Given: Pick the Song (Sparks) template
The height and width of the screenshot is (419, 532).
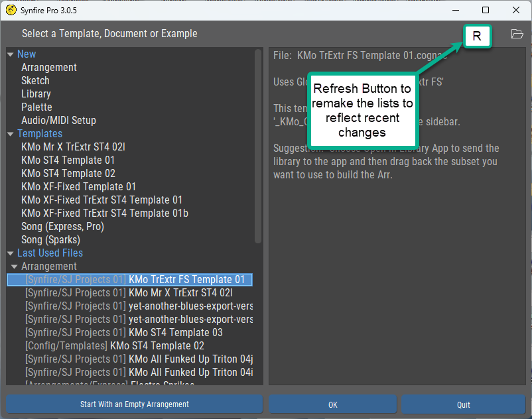Looking at the screenshot, I should [x=50, y=240].
